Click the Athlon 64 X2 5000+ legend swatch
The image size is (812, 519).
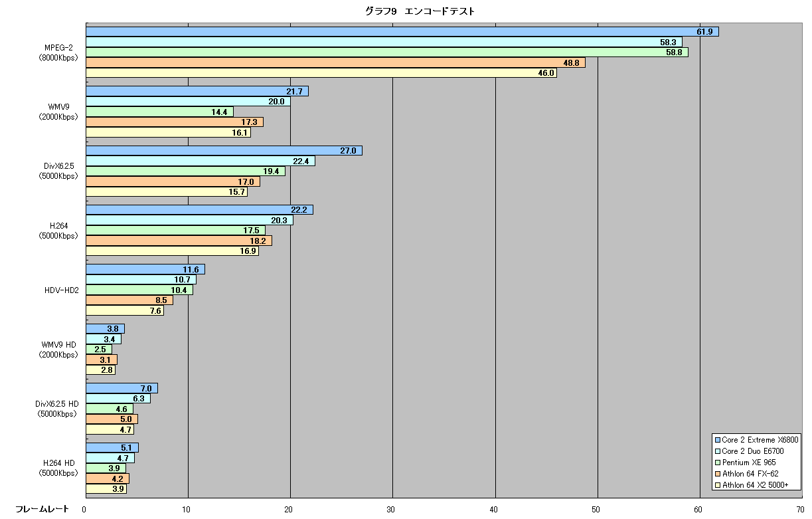[x=717, y=485]
